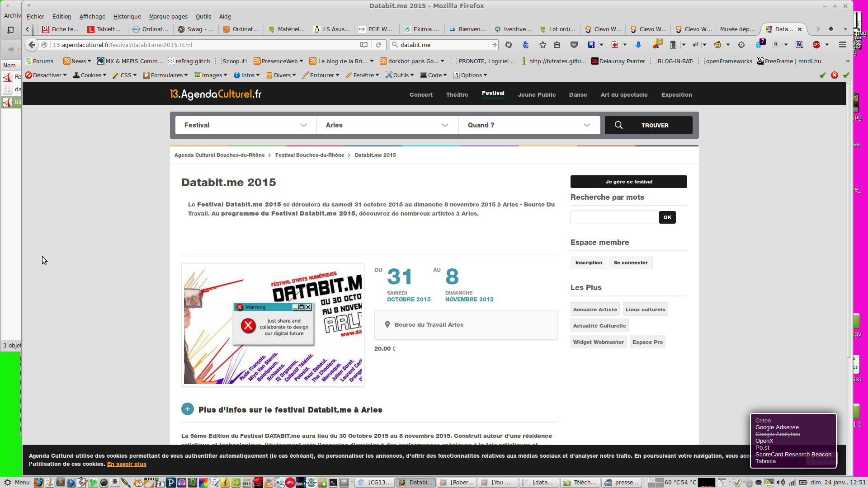Open the Historique menu
This screenshot has width=868, height=488.
(127, 17)
